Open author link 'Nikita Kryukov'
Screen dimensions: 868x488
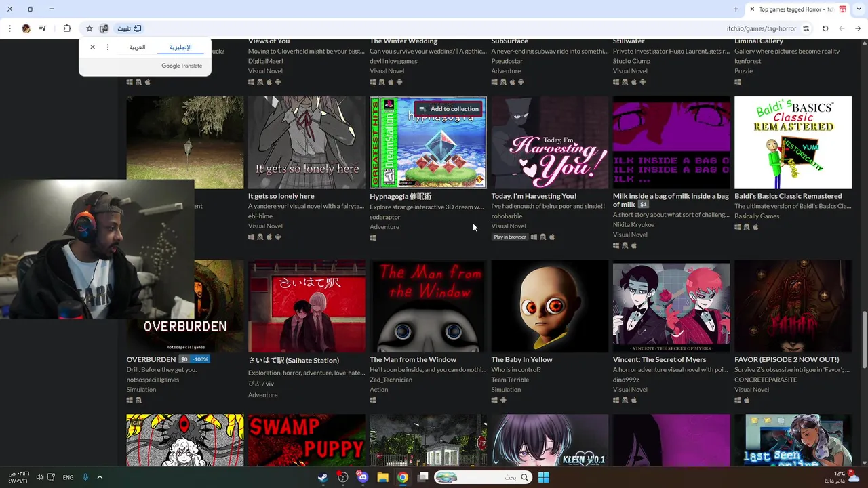pyautogui.click(x=634, y=225)
